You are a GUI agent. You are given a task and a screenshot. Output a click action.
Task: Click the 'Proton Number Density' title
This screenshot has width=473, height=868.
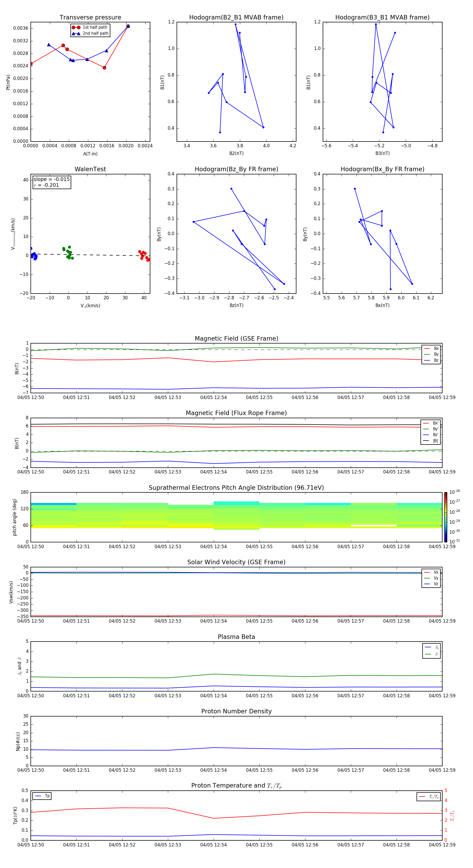point(236,711)
